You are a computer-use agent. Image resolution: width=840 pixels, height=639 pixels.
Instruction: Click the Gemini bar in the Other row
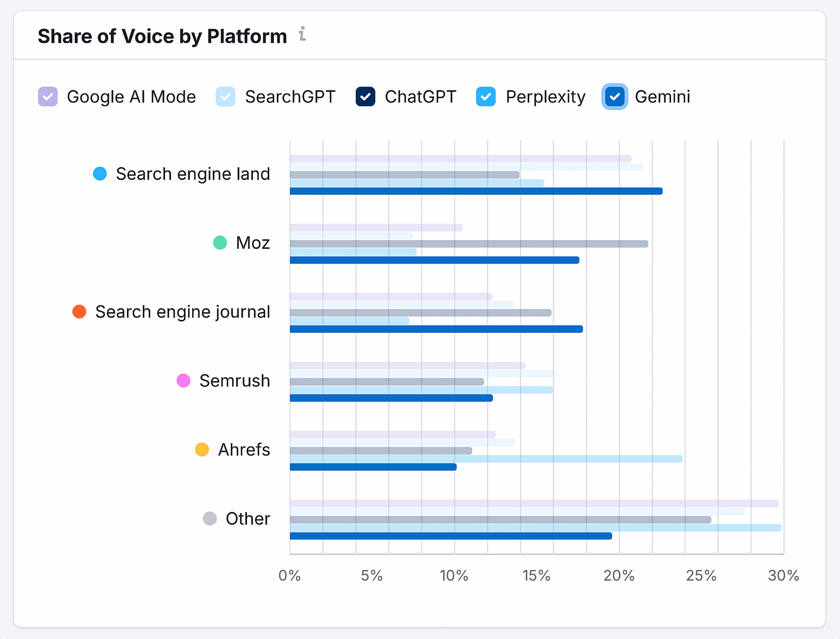click(450, 536)
